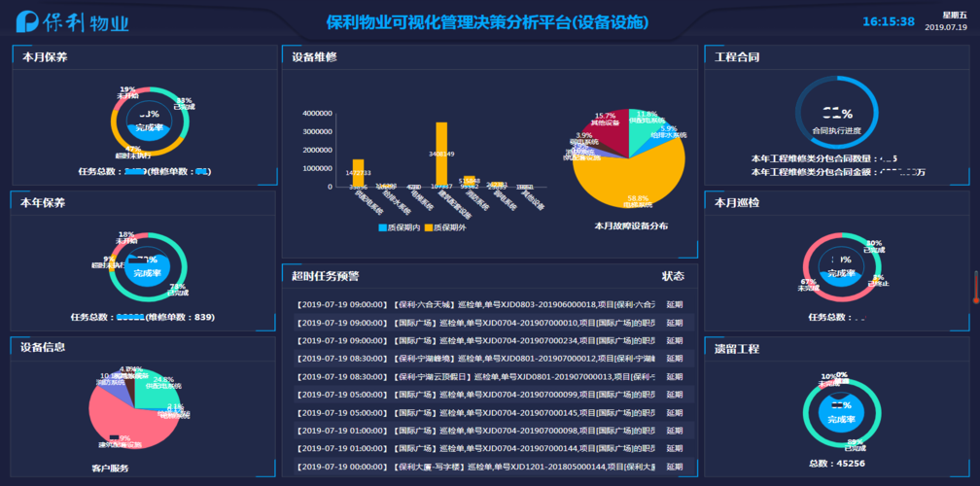Click the 客户服务 label under 设备信息
The width and height of the screenshot is (980, 486).
coord(110,468)
